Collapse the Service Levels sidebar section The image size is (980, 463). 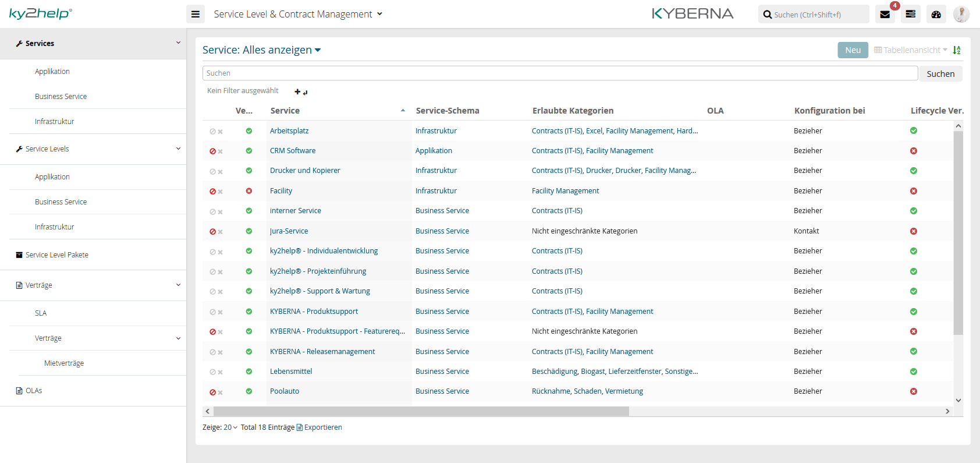pos(178,149)
